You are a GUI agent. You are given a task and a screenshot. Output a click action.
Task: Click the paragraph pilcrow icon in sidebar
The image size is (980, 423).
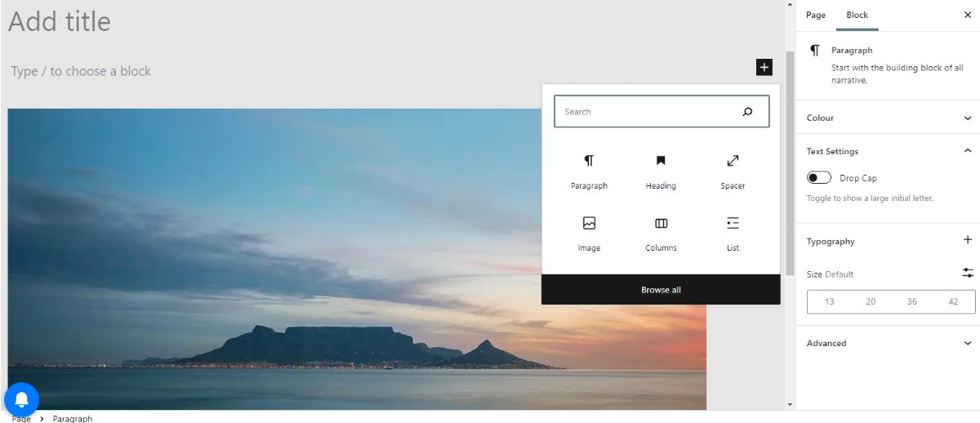click(x=815, y=51)
